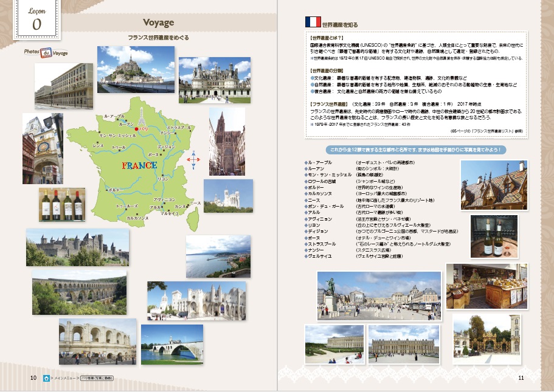Image resolution: width=554 pixels, height=392 pixels.
Task: Click the compass rose beside the map
Action: tap(193, 160)
